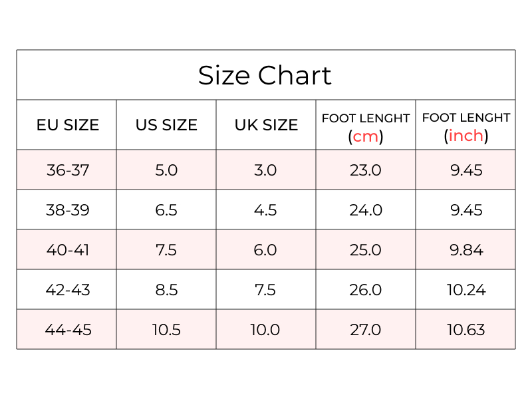Select the 38-39 EU size cell

68,210
